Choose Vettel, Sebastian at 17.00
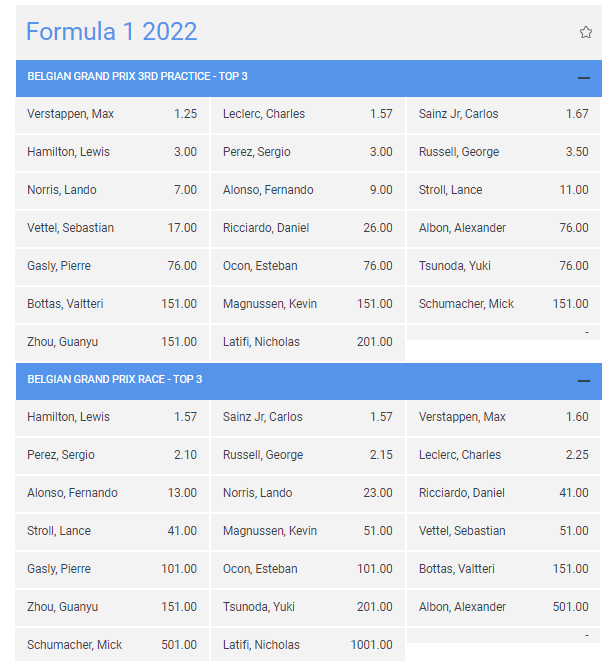 112,228
